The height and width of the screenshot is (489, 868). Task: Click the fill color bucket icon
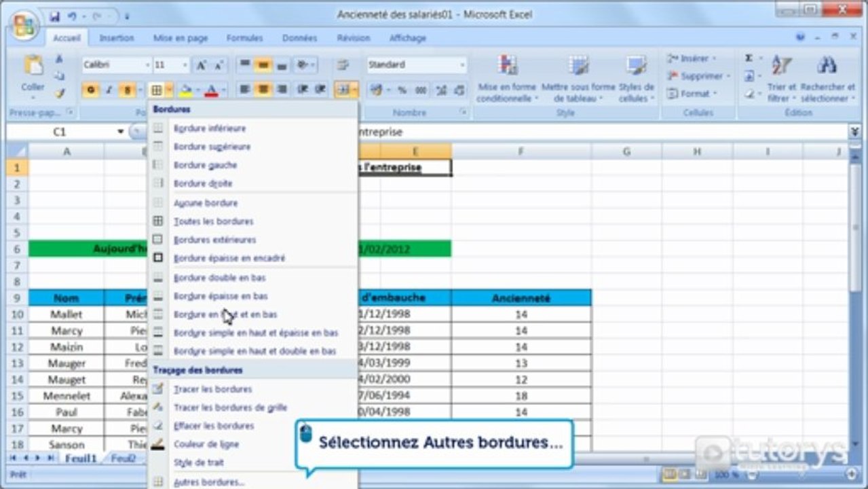click(x=185, y=90)
